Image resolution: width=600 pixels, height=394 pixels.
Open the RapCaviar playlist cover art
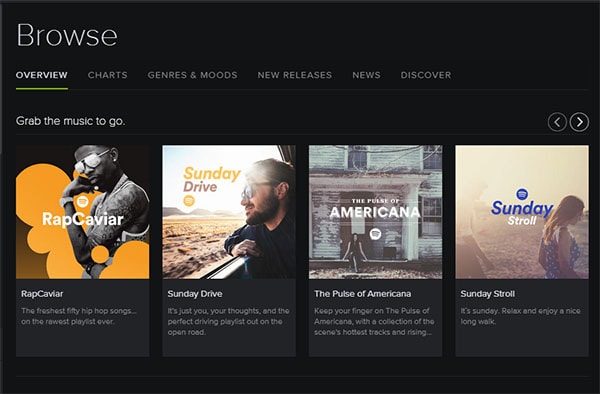(83, 212)
